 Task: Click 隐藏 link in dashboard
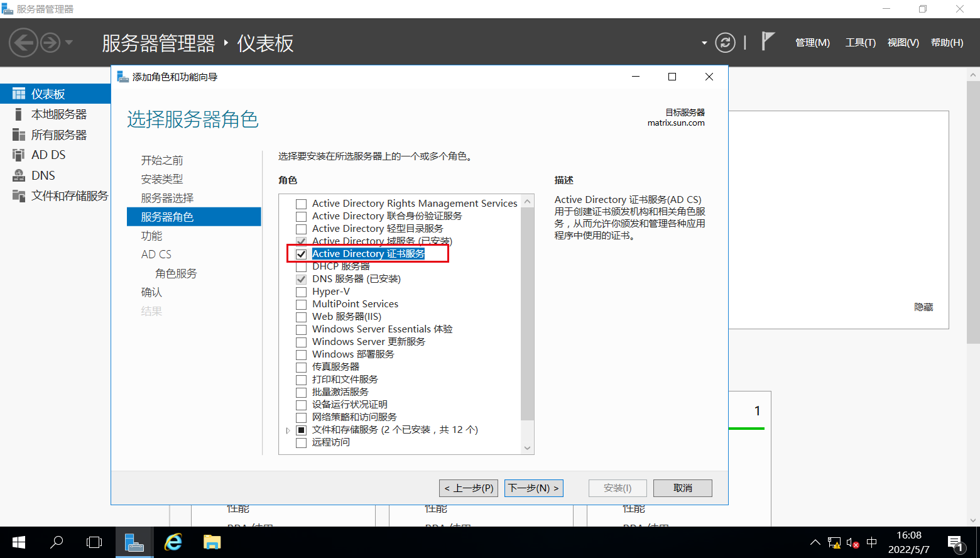tap(923, 307)
